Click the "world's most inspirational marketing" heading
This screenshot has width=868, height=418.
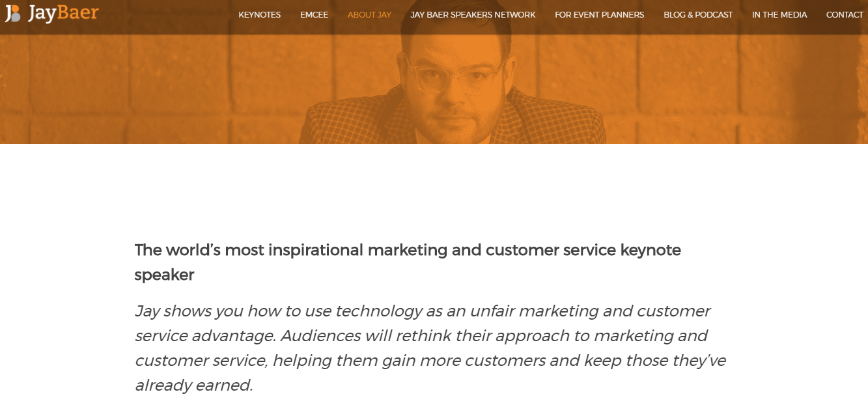[x=408, y=250]
